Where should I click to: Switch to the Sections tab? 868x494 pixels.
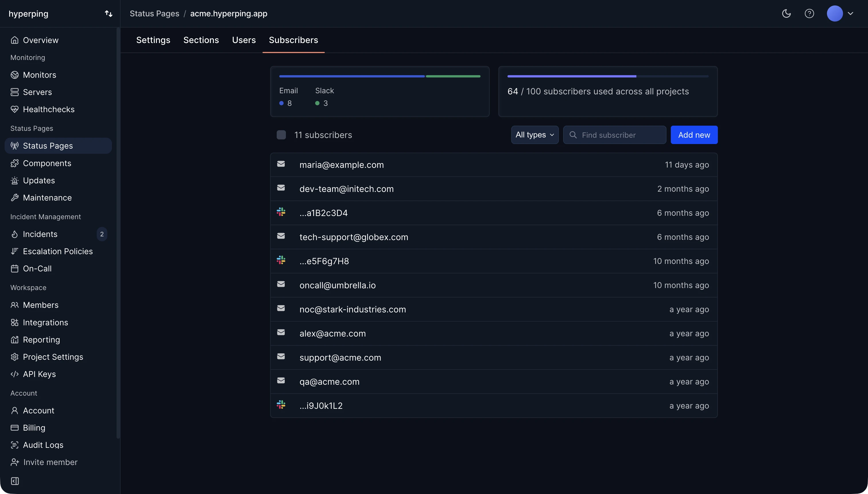201,40
